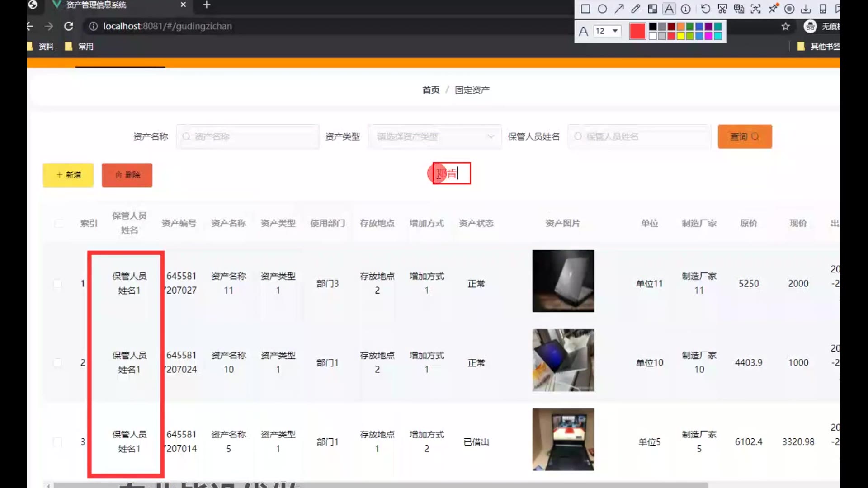Select the pencil drawing tool
Screen dimensions: 868x488
[636, 9]
